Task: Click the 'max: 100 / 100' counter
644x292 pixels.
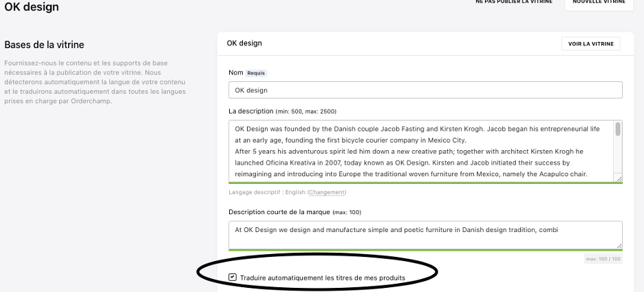Action: 603,259
